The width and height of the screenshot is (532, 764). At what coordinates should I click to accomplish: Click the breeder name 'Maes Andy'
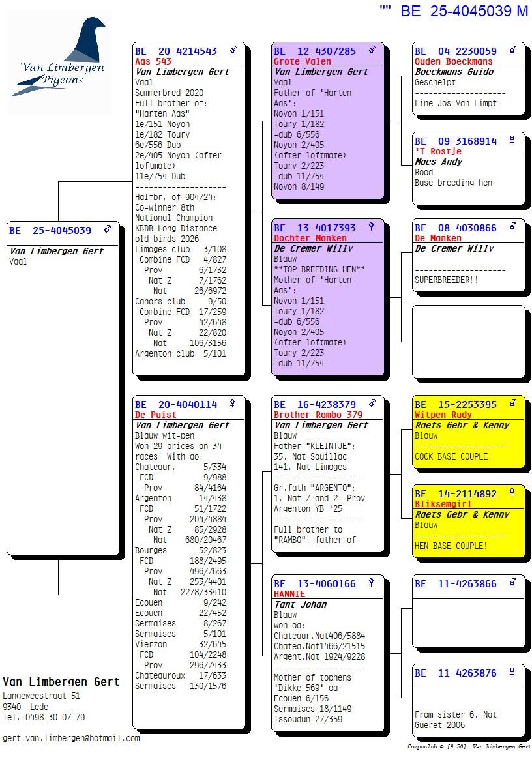point(439,162)
